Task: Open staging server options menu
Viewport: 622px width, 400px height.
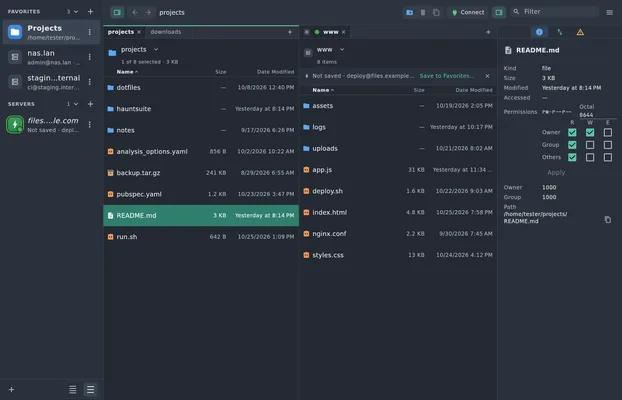Action: coord(90,82)
